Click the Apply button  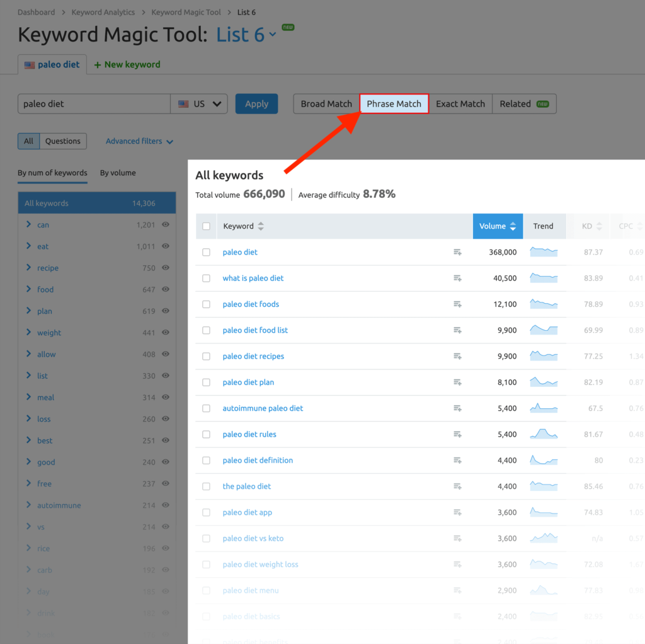[256, 103]
